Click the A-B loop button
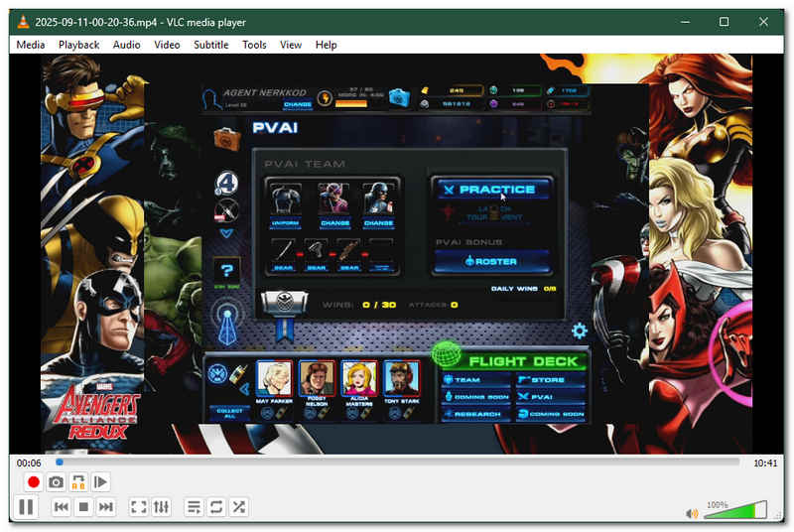This screenshot has height=532, width=794. (78, 482)
